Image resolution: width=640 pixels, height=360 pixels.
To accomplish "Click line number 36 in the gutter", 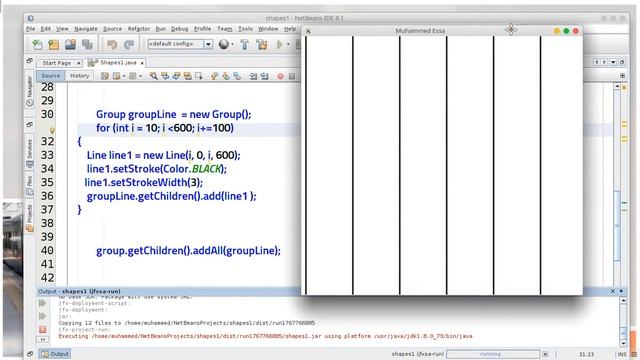I will coord(47,196).
